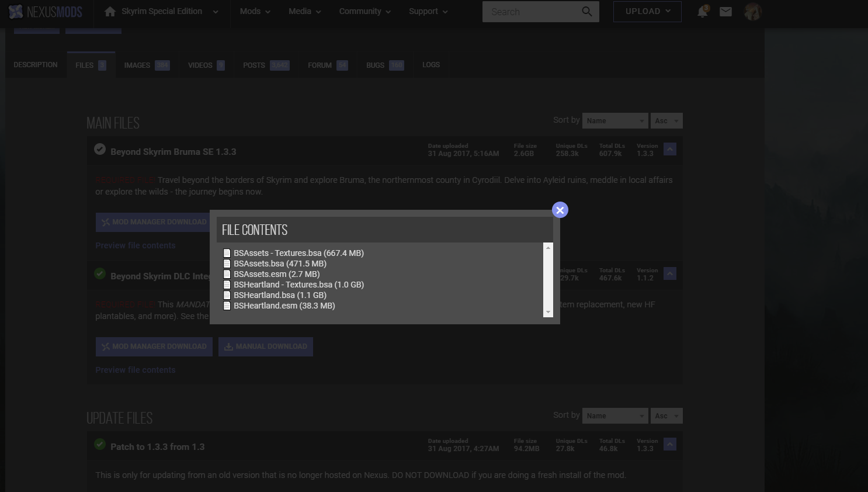Open Preview file contents for DLC Integration
Screen dimensions: 868x492
tap(136, 370)
